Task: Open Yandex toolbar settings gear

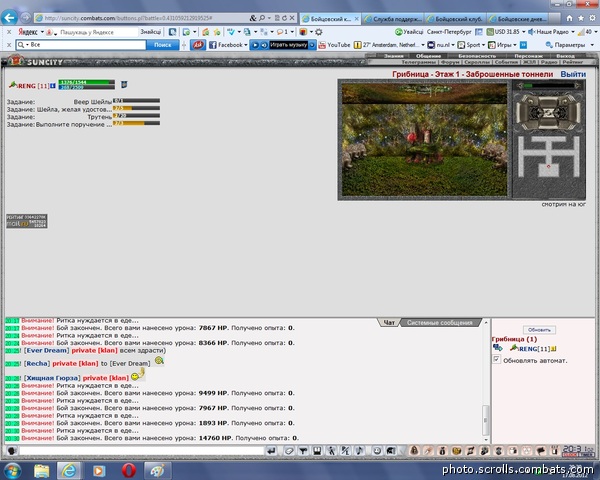Action: (x=318, y=32)
